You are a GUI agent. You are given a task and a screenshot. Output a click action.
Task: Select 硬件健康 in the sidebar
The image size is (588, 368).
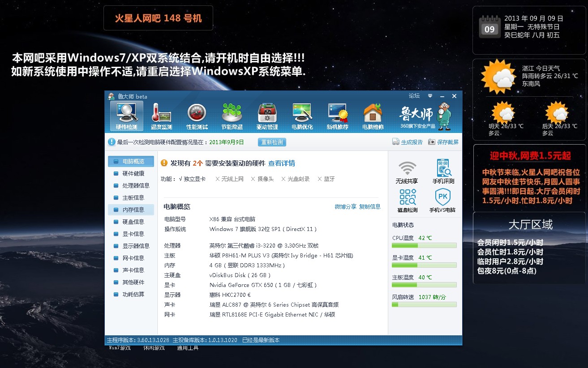[131, 173]
